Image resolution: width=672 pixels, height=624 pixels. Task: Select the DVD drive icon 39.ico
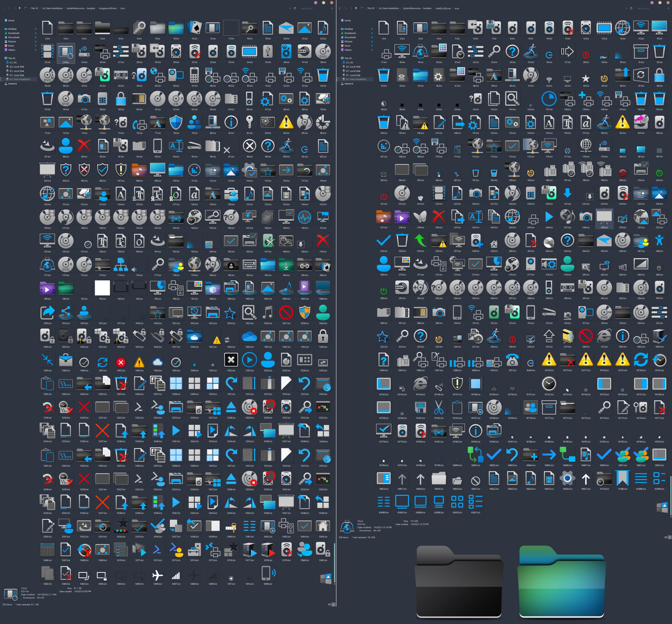47,75
